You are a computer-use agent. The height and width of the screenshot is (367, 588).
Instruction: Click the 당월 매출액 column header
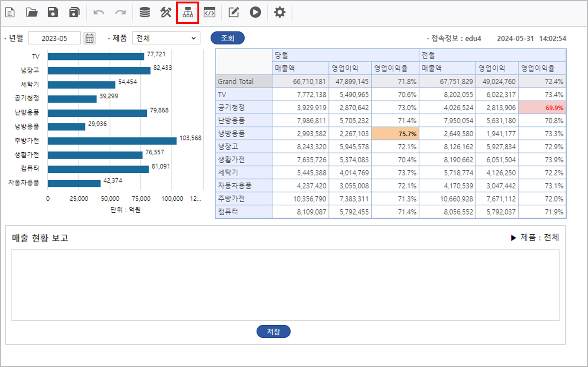tap(301, 68)
